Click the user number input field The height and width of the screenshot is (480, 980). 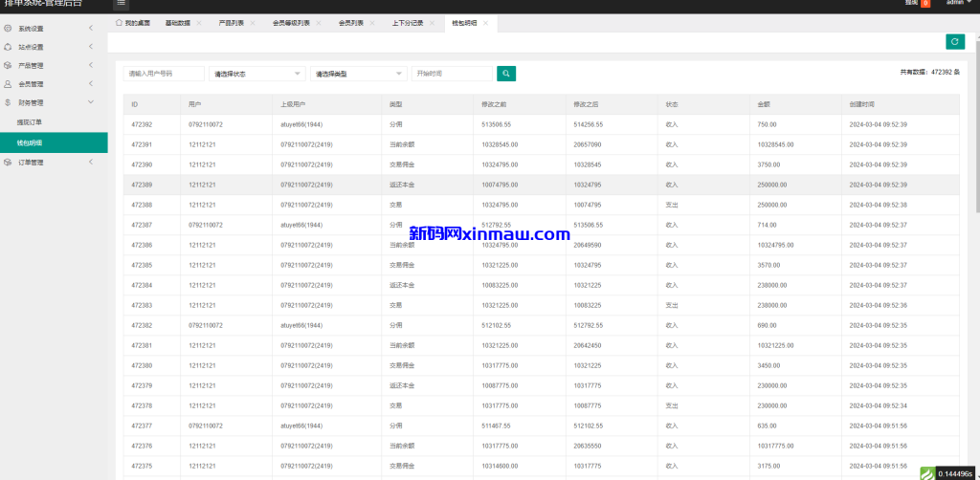[x=164, y=74]
